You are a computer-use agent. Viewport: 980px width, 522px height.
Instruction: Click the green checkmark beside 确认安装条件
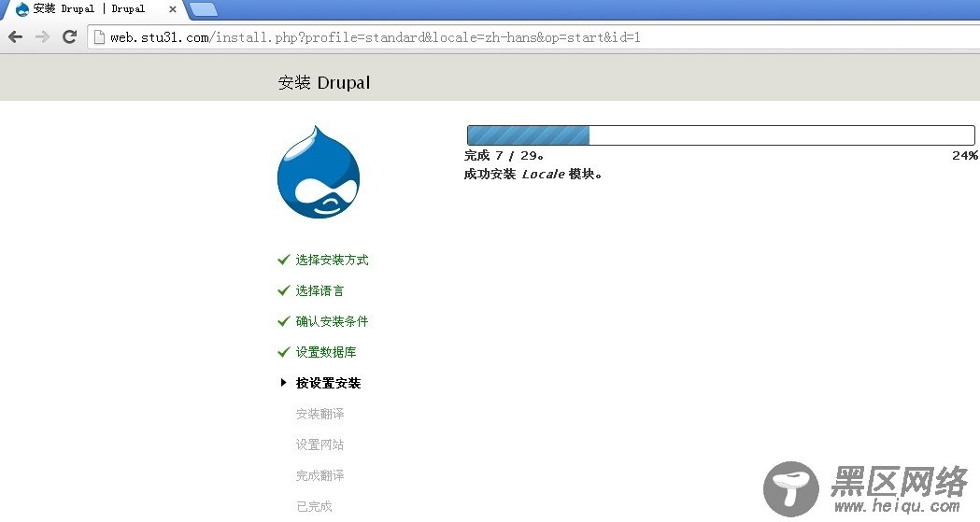pyautogui.click(x=283, y=321)
